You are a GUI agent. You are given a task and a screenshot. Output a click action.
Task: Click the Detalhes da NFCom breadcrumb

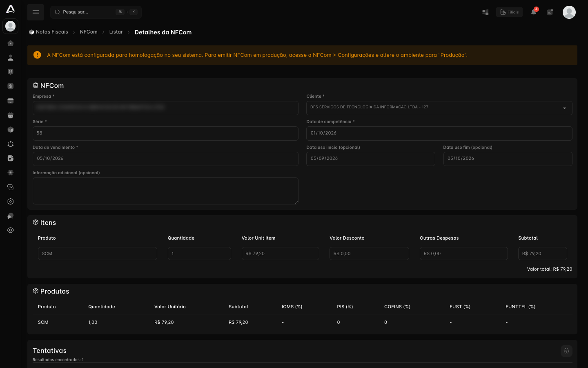(163, 32)
